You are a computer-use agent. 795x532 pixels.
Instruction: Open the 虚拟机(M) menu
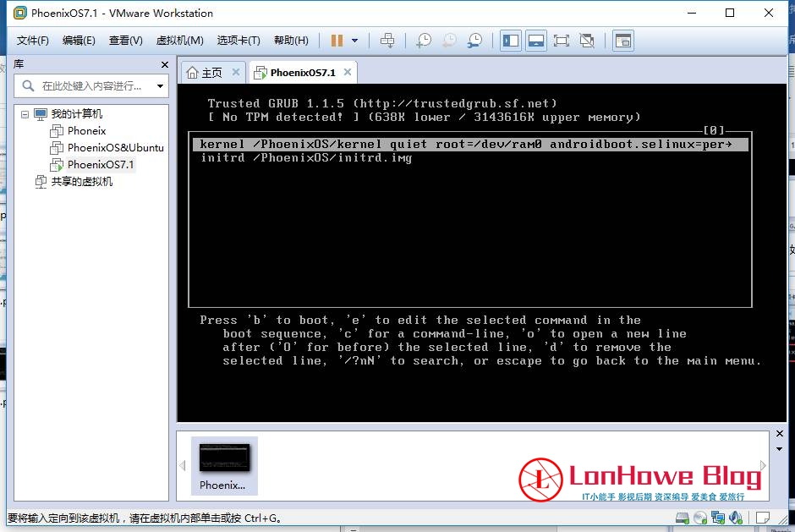[x=179, y=41]
